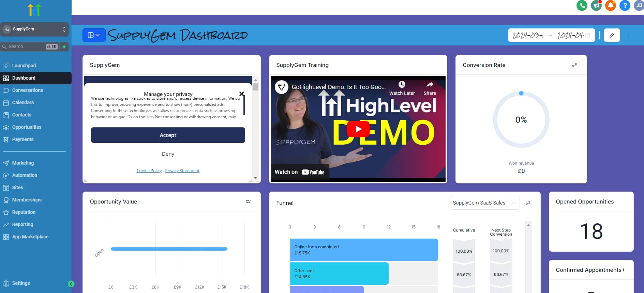
Task: Open Funnel widget filter settings icon
Action: (x=528, y=203)
